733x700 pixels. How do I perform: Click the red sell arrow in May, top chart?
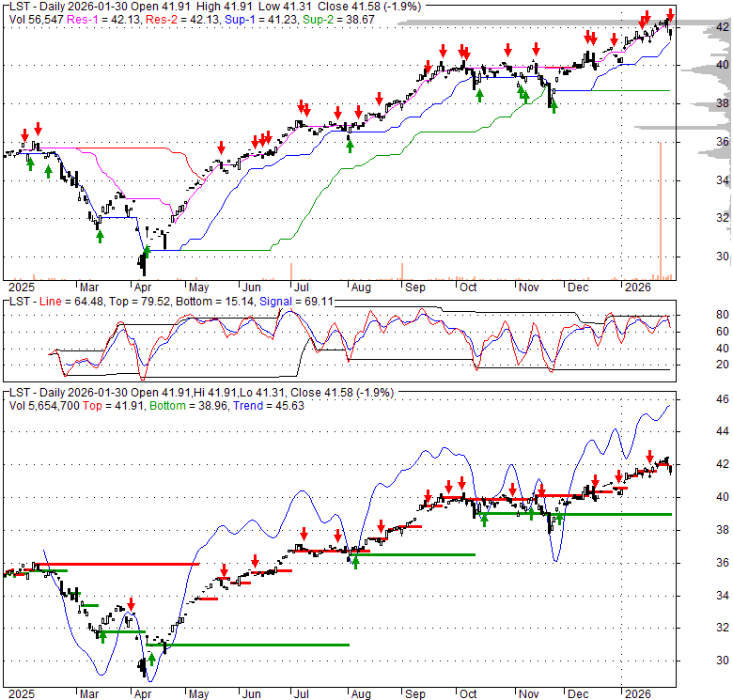coord(221,148)
